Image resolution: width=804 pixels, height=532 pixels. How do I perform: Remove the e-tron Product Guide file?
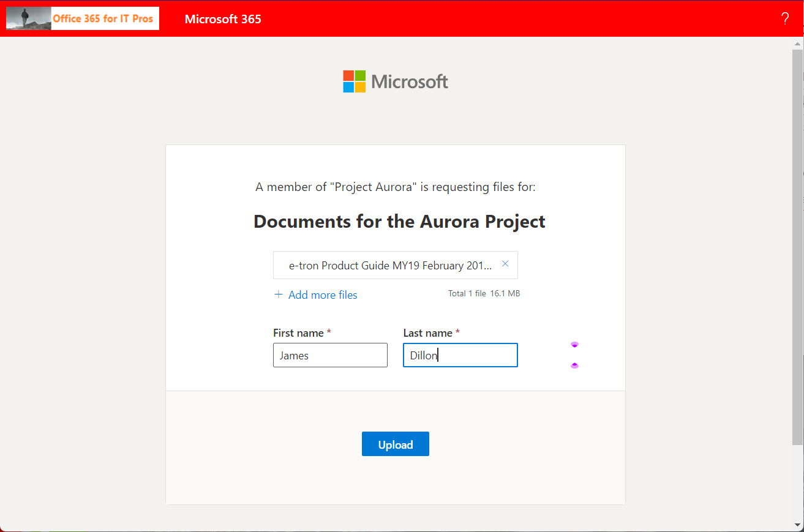click(x=505, y=264)
